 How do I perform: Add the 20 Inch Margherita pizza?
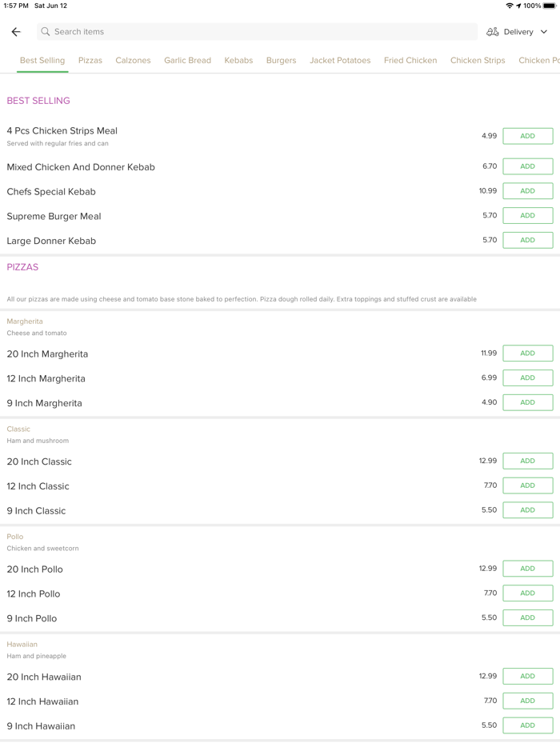pyautogui.click(x=527, y=354)
